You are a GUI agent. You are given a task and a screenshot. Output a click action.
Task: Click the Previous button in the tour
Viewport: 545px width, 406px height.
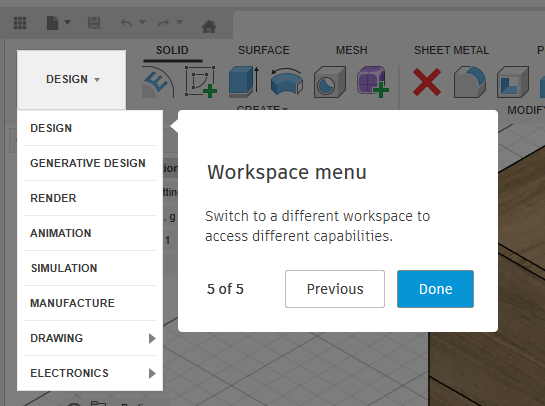[x=335, y=289]
